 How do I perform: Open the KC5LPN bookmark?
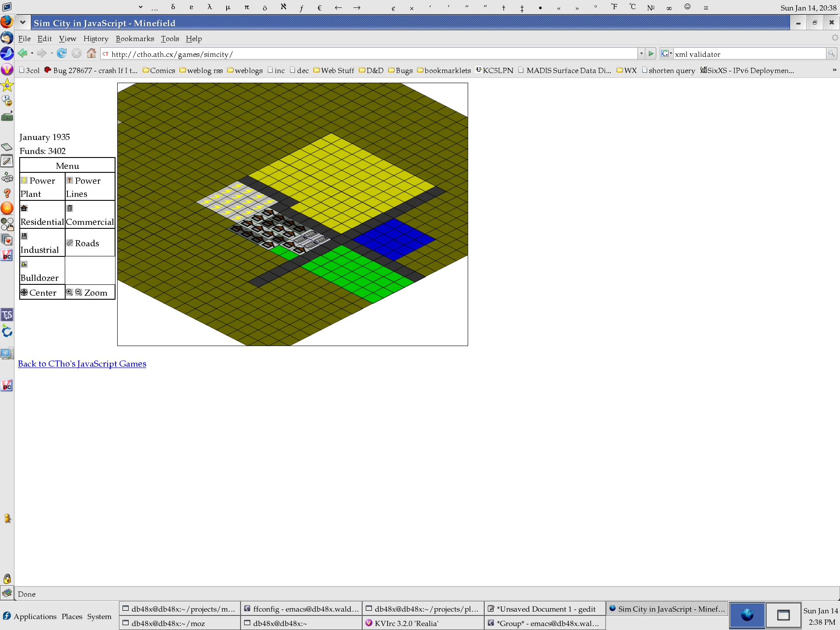click(495, 70)
